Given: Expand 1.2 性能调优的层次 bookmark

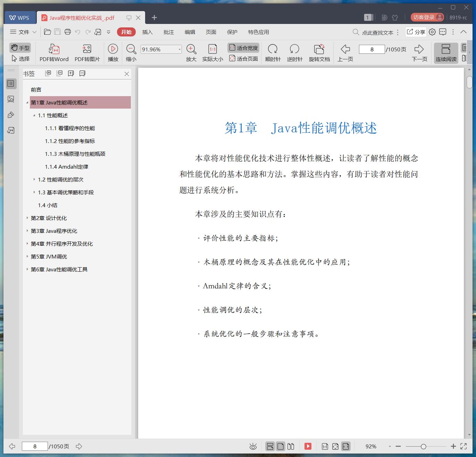Looking at the screenshot, I should tap(34, 179).
